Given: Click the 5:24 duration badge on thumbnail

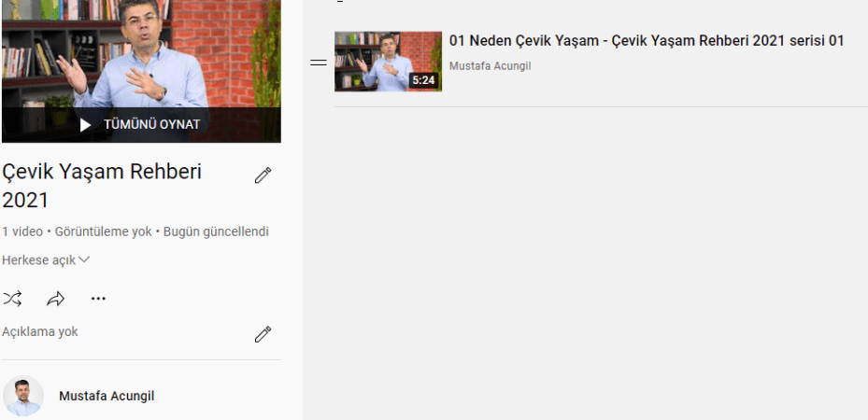Looking at the screenshot, I should pos(423,80).
